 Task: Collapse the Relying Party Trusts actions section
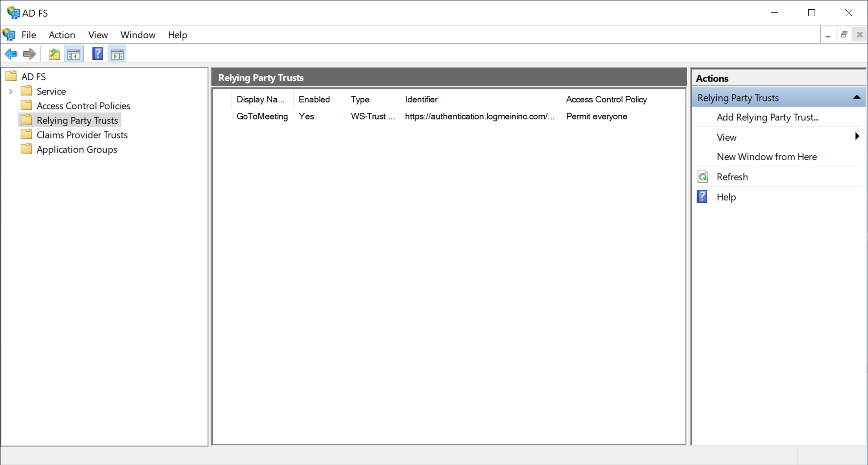tap(856, 98)
